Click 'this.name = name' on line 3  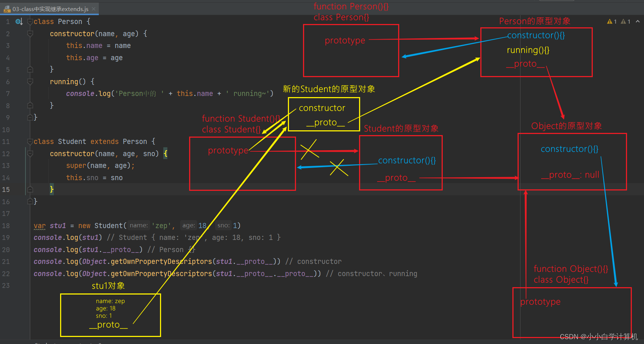[x=98, y=46]
